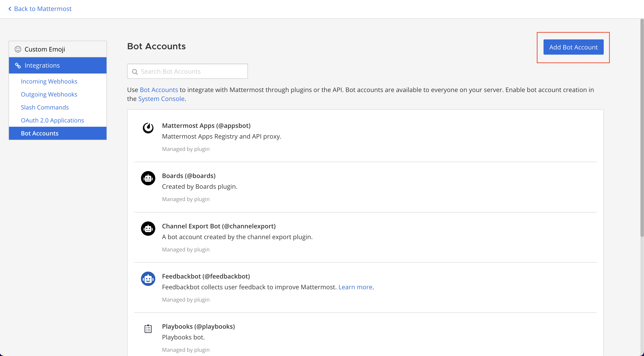Click the vertical scrollbar on the right
644x356 pixels.
642,128
